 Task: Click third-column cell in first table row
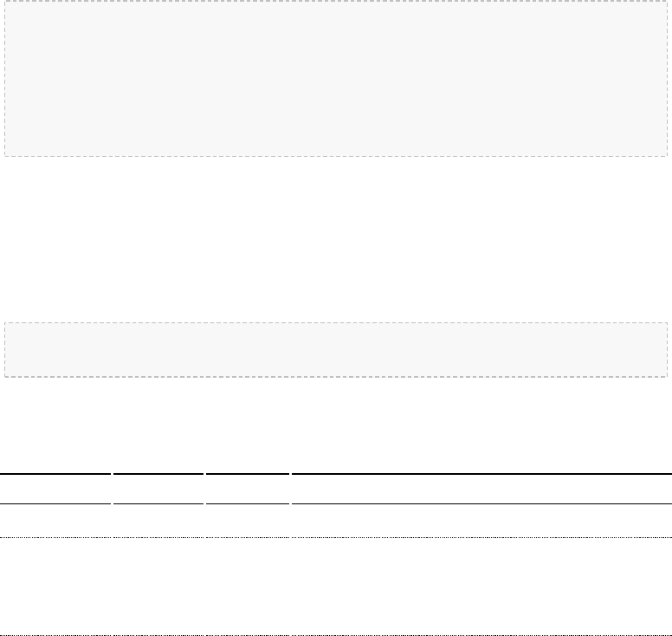pyautogui.click(x=248, y=521)
